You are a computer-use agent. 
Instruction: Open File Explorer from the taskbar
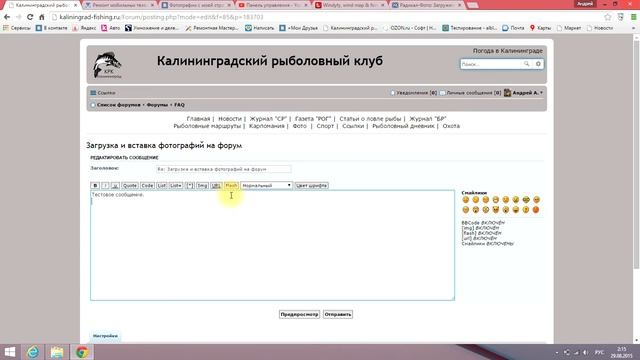(57, 352)
